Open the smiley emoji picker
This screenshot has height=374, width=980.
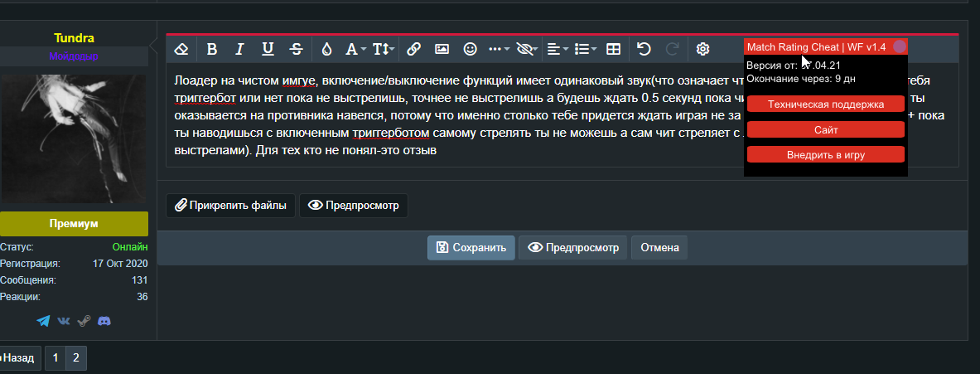pos(471,49)
